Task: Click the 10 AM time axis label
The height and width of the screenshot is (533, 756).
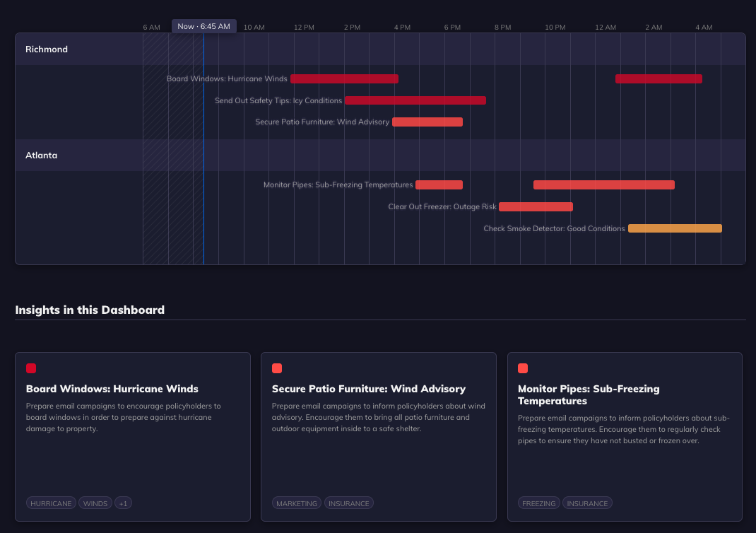Action: click(254, 28)
